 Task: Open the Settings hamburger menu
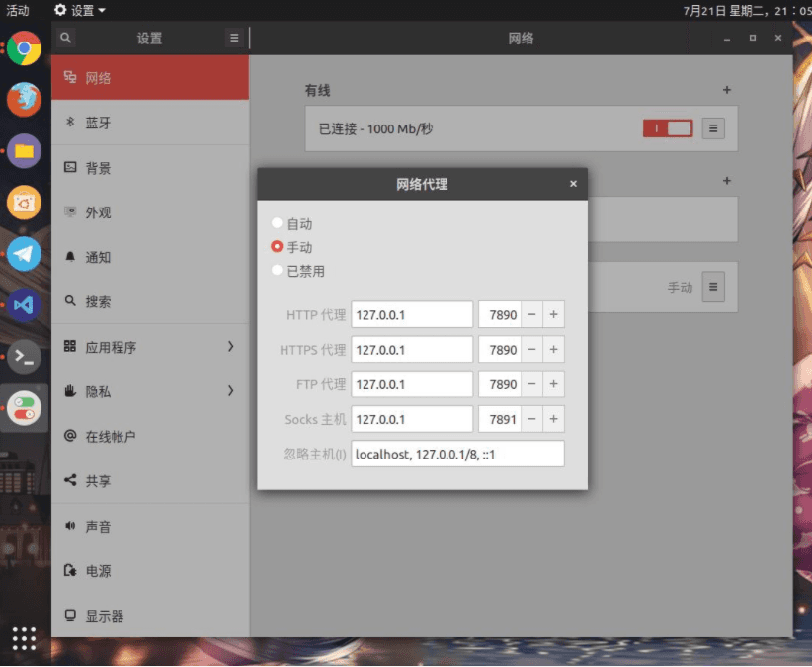(234, 39)
